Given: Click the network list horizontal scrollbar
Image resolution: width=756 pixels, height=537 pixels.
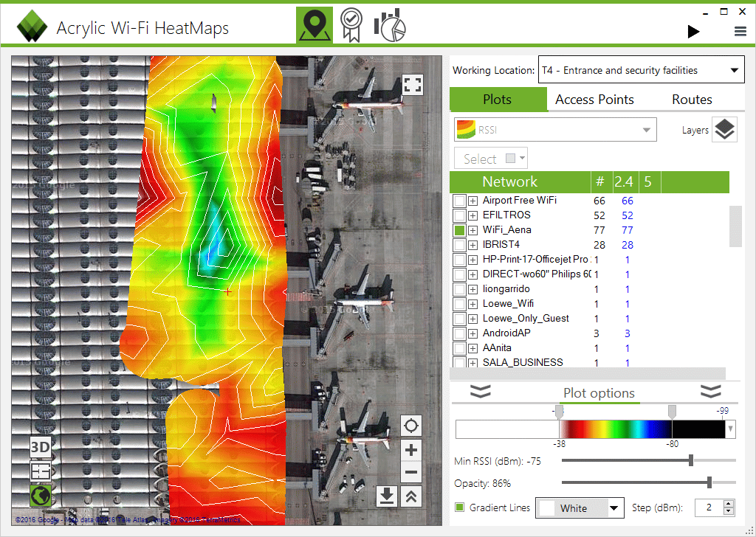Looking at the screenshot, I should click(588, 373).
